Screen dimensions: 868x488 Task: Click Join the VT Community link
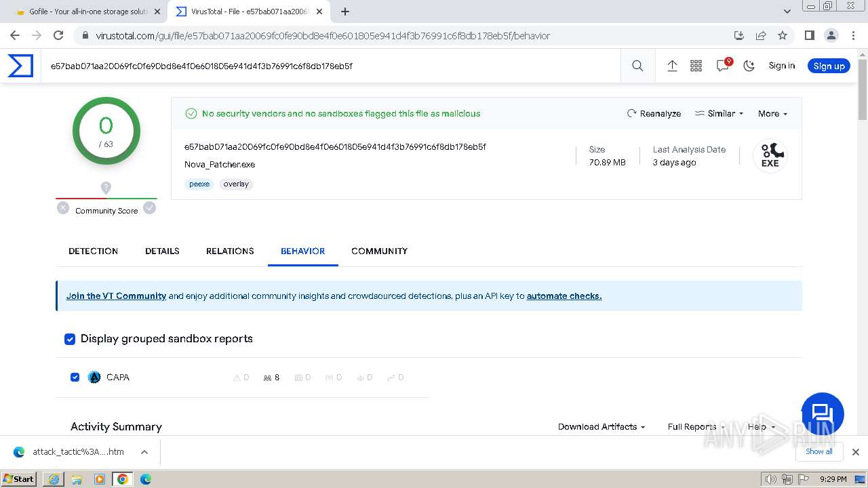point(116,296)
